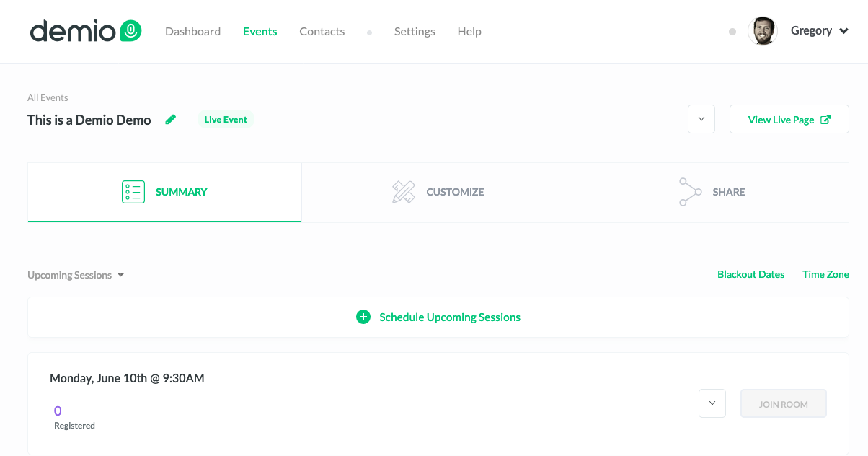Switch to the Share tab
The width and height of the screenshot is (868, 456).
click(712, 192)
